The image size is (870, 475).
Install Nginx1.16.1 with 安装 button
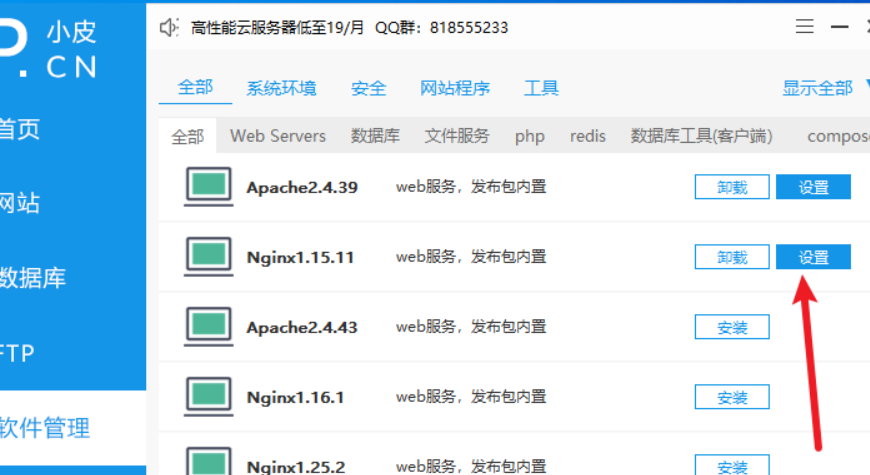732,397
